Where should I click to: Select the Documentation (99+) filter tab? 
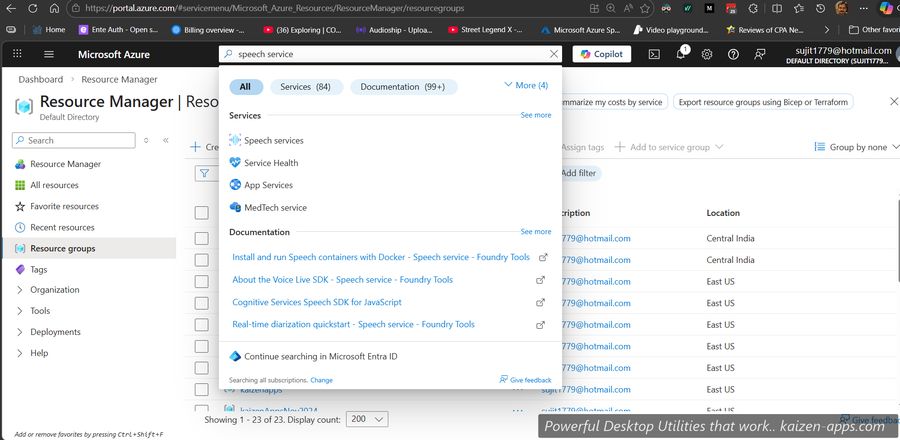pos(403,87)
